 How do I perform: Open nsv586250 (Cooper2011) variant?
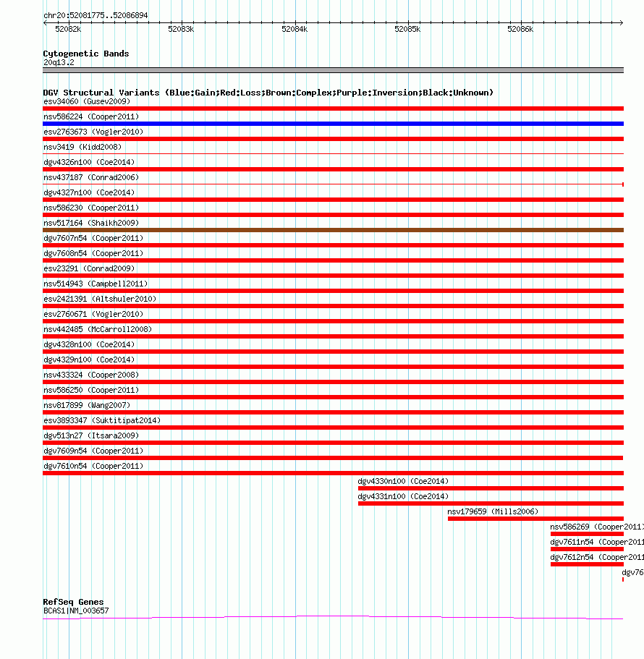91,390
